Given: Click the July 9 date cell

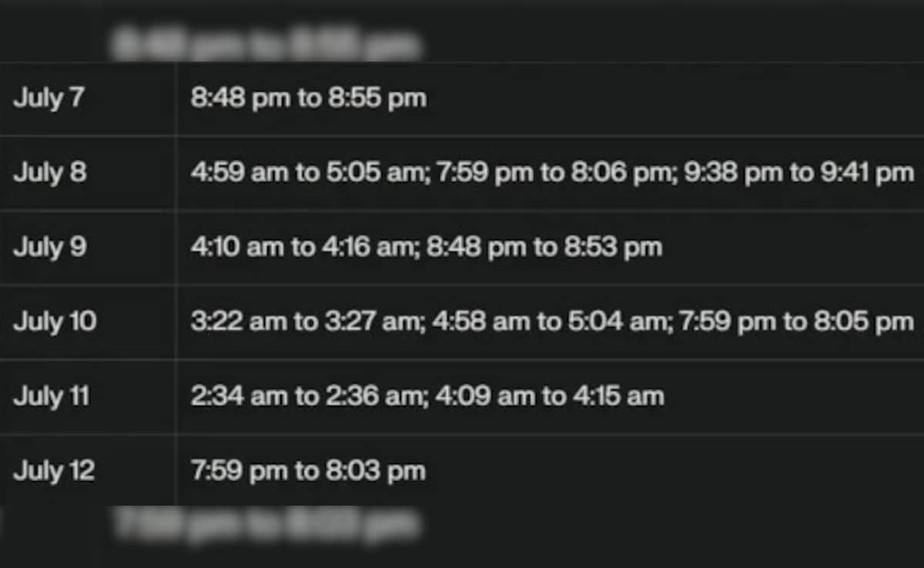Looking at the screenshot, I should pyautogui.click(x=50, y=247).
